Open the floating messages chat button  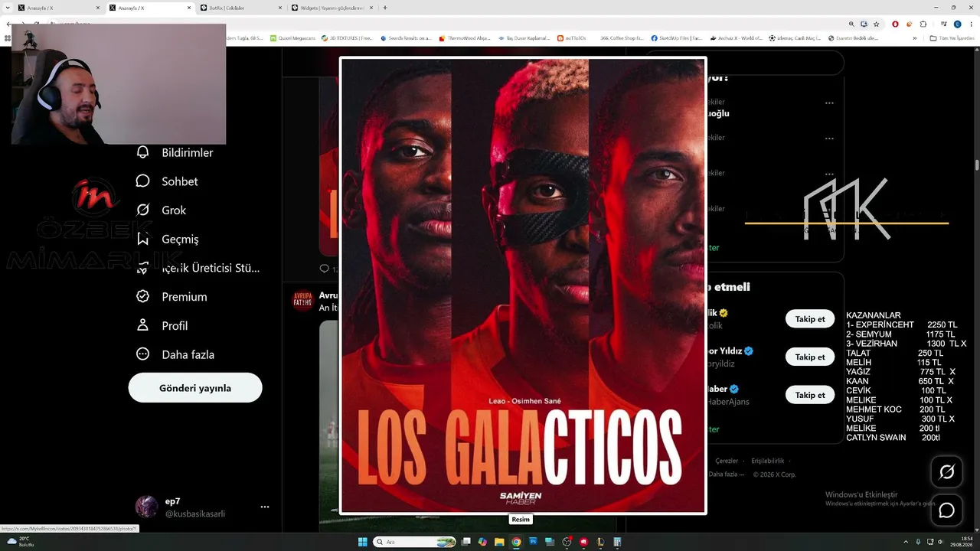(947, 510)
